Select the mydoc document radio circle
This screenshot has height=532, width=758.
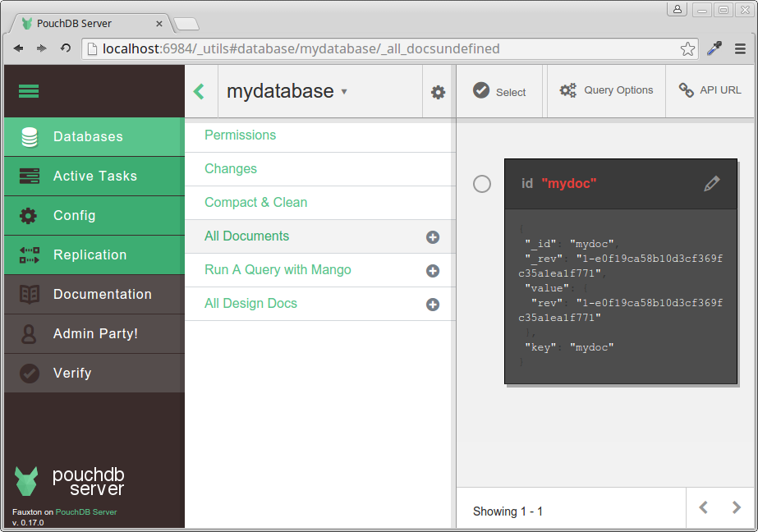(482, 184)
